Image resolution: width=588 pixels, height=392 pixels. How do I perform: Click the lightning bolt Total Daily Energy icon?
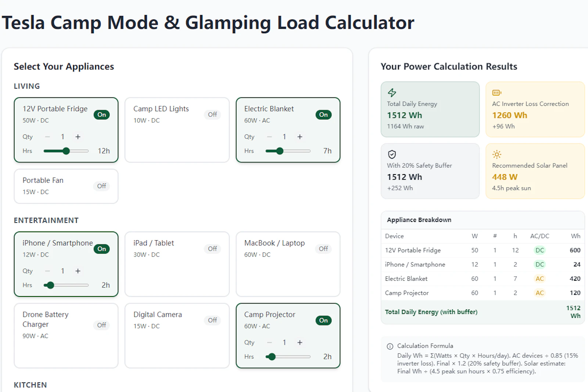pos(392,93)
